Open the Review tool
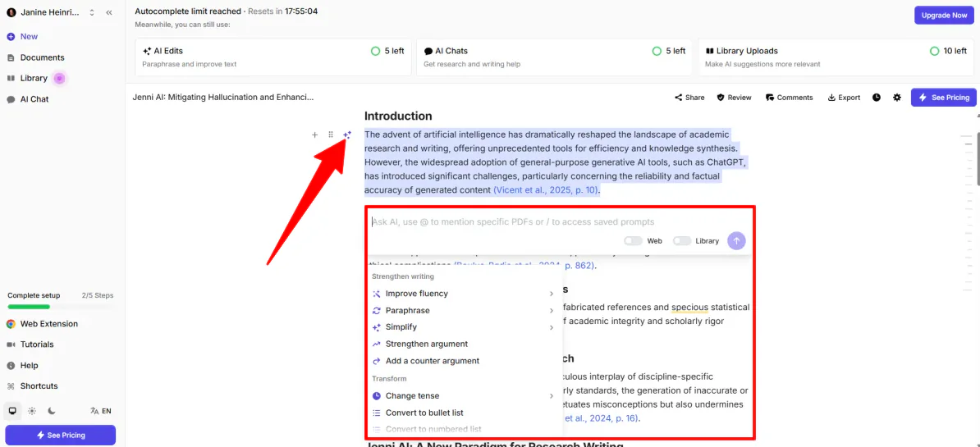 [734, 98]
